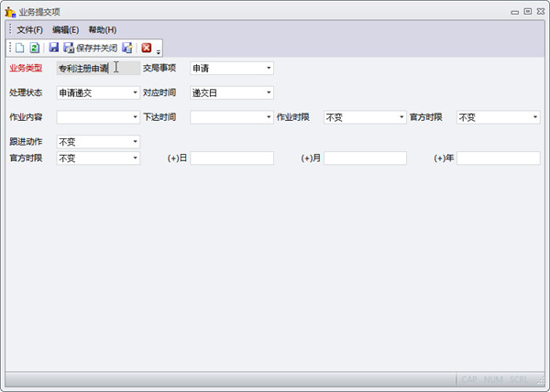Viewport: 550px width, 392px height.
Task: Expand the empty 下达时间 dropdown
Action: click(x=269, y=117)
